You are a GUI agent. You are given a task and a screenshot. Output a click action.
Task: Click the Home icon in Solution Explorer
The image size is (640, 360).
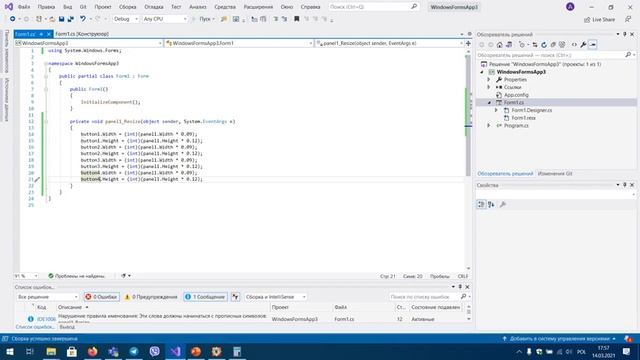point(500,45)
